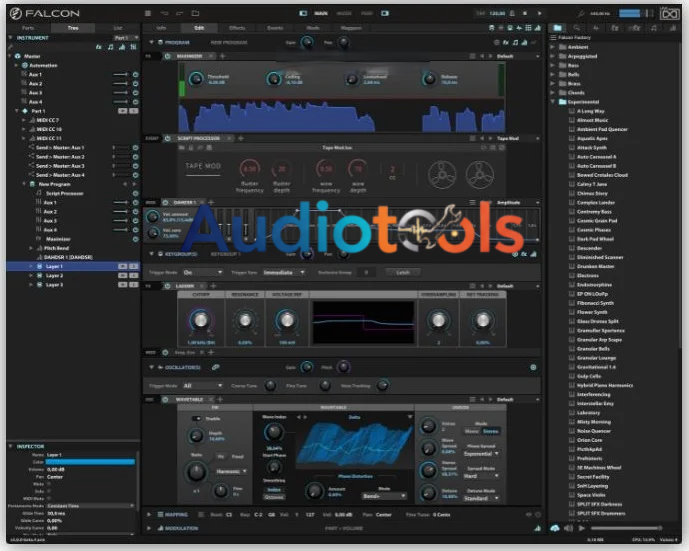Collapse the Experimental folder
The height and width of the screenshot is (551, 689).
point(552,102)
